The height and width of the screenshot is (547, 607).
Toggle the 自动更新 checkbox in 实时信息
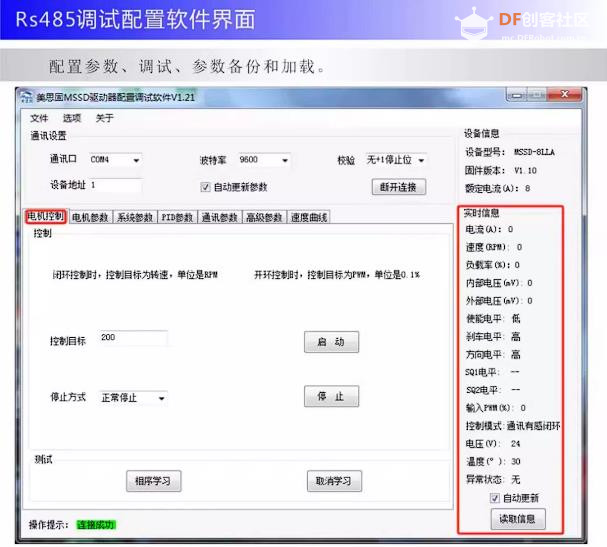click(494, 498)
